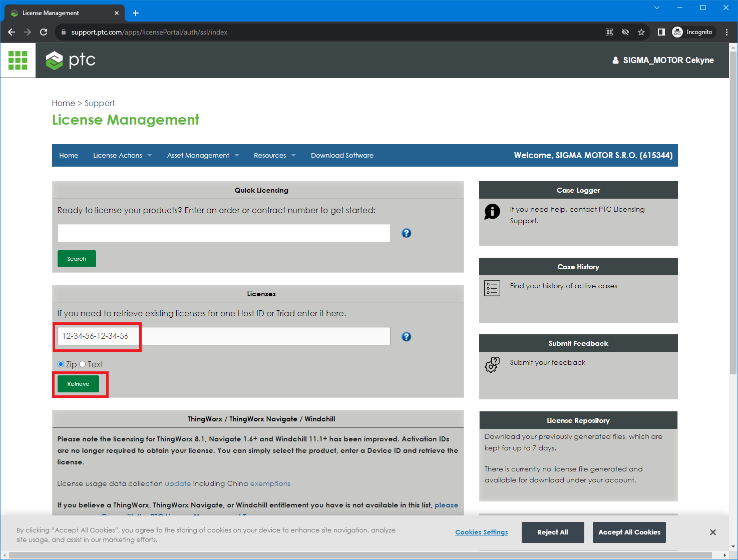Click the Incognito profile icon in the browser

(x=677, y=32)
